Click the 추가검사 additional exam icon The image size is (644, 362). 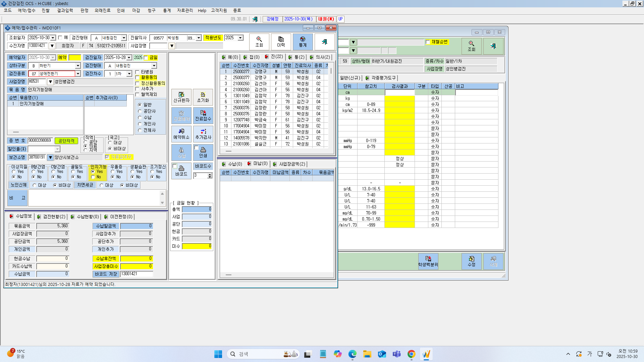(x=203, y=134)
